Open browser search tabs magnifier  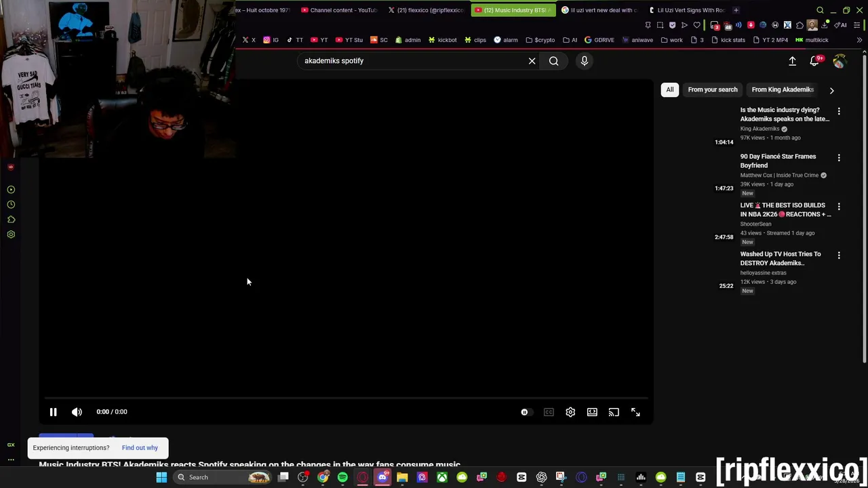click(x=820, y=10)
